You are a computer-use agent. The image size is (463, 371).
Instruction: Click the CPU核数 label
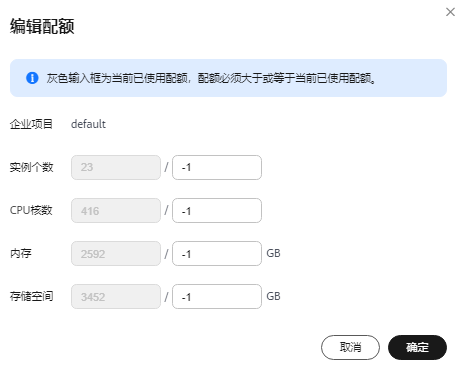pyautogui.click(x=31, y=210)
